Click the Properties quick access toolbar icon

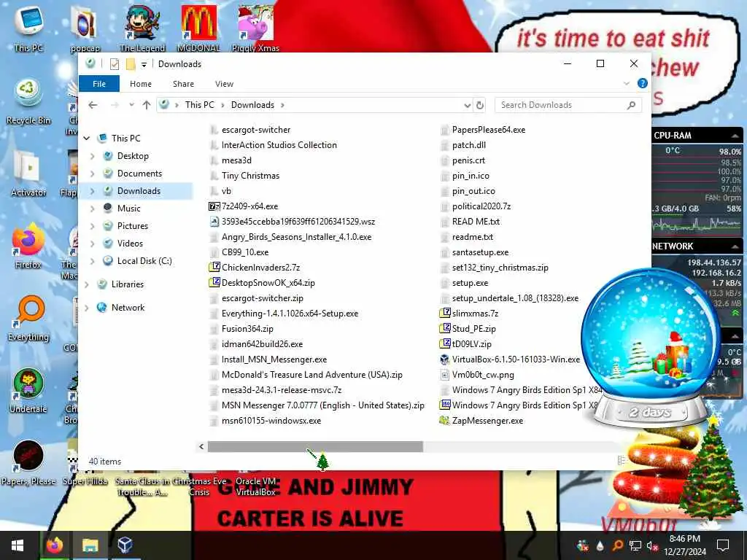coord(115,64)
